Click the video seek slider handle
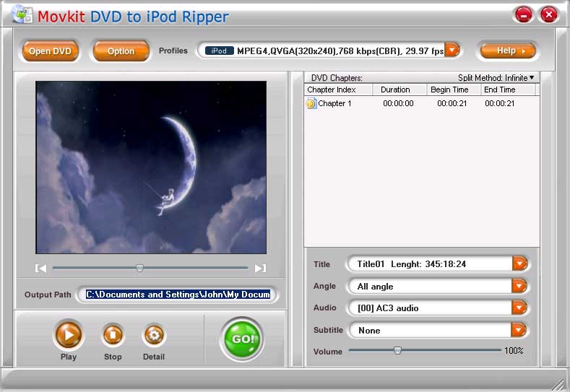Viewport: 570px width, 392px height. [x=139, y=268]
